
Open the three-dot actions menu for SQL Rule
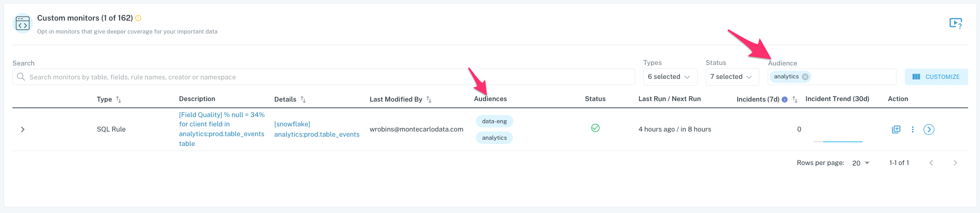pyautogui.click(x=912, y=129)
